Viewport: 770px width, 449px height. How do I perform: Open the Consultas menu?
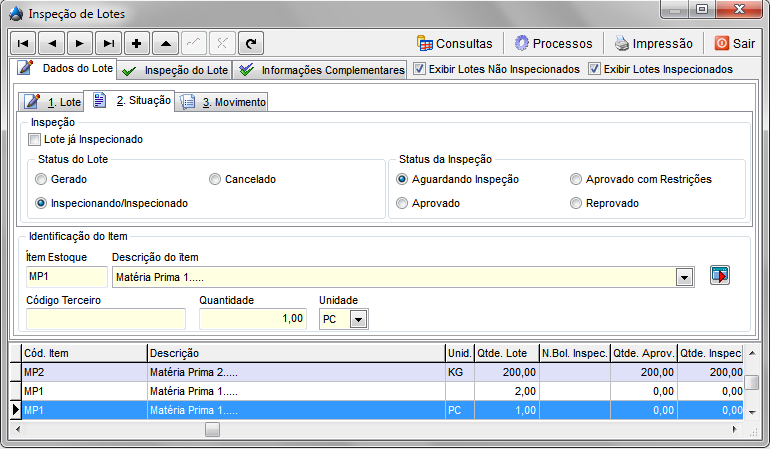(x=454, y=43)
